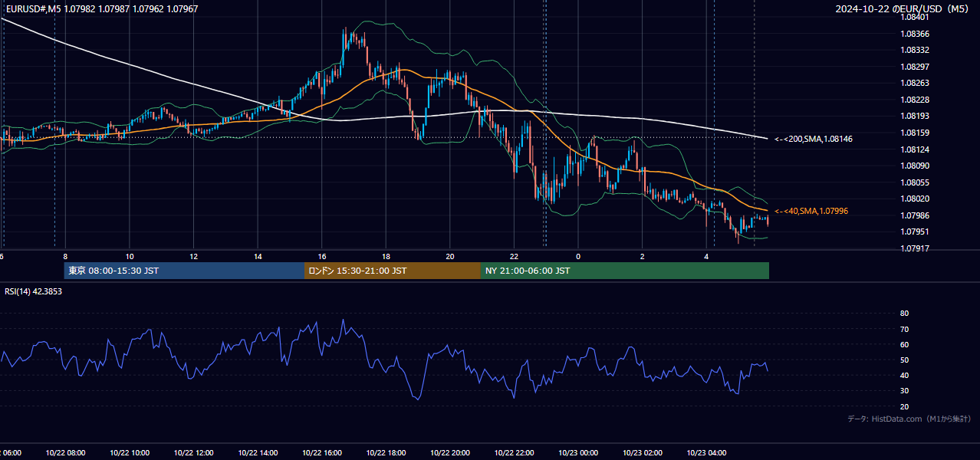Image resolution: width=980 pixels, height=460 pixels.
Task: Click price level 1.08297 on axis
Action: [916, 67]
